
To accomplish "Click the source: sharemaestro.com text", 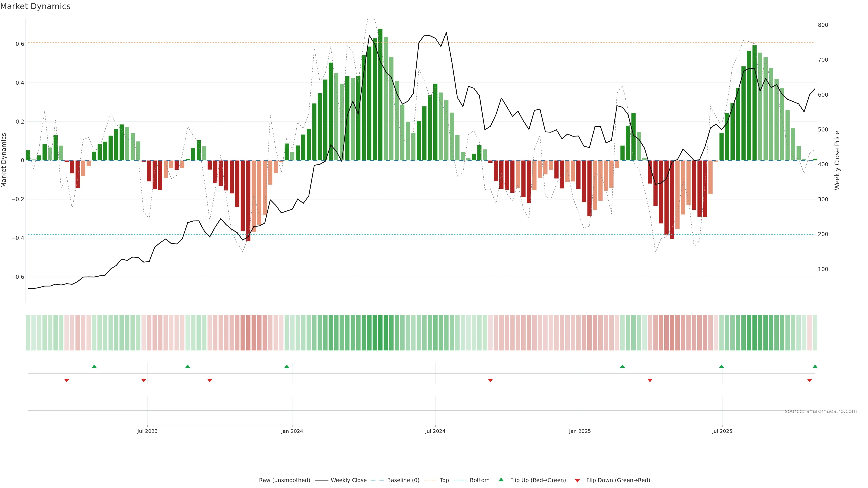I will point(821,411).
